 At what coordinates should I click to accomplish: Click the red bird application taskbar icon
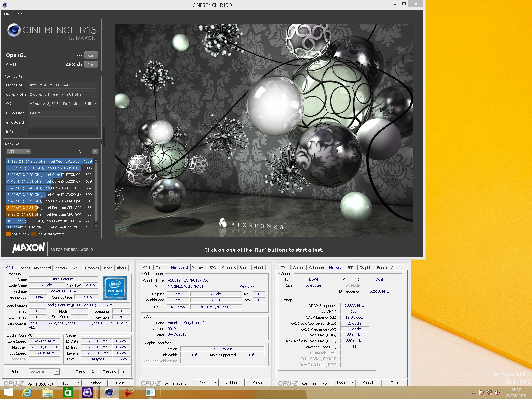(130, 393)
